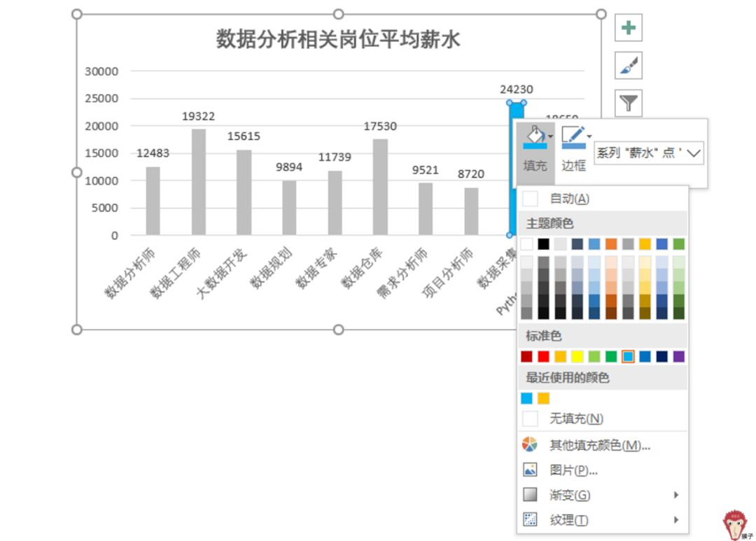Image resolution: width=756 pixels, height=541 pixels.
Task: Open the 边框 outline dropdown arrow
Action: click(589, 136)
